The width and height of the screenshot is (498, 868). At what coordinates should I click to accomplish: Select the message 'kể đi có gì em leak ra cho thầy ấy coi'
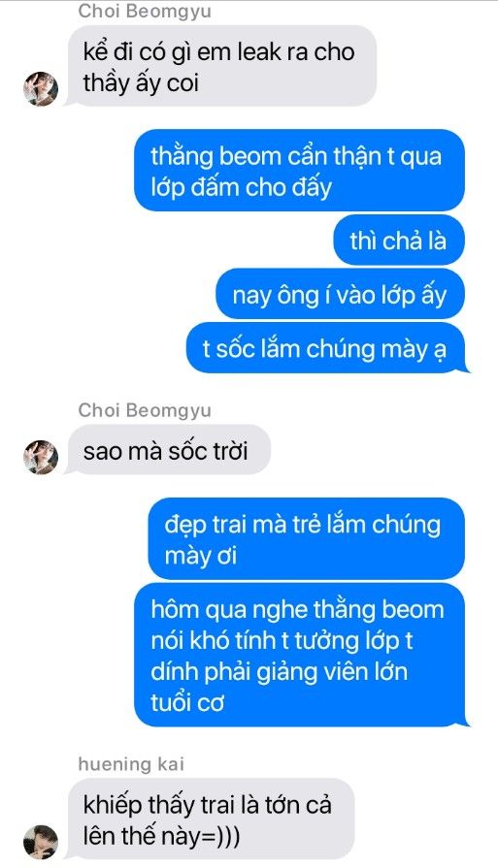(221, 66)
